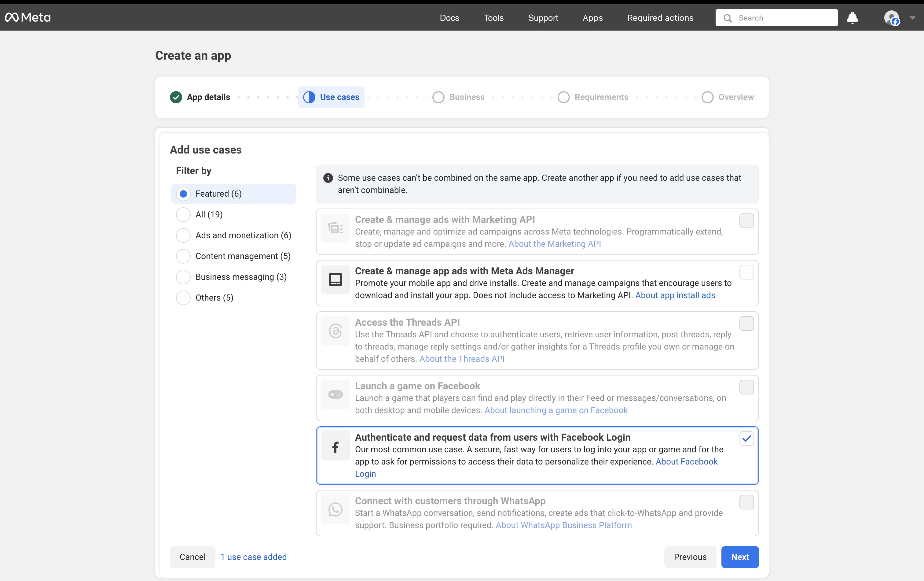Open the Tools menu in header
This screenshot has width=924, height=581.
click(493, 18)
